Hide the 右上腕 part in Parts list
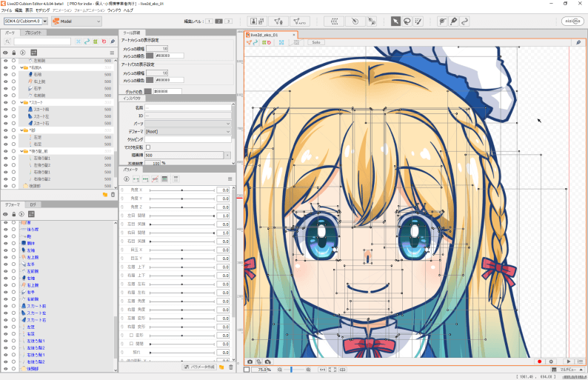This screenshot has height=380, width=588. pos(6,81)
